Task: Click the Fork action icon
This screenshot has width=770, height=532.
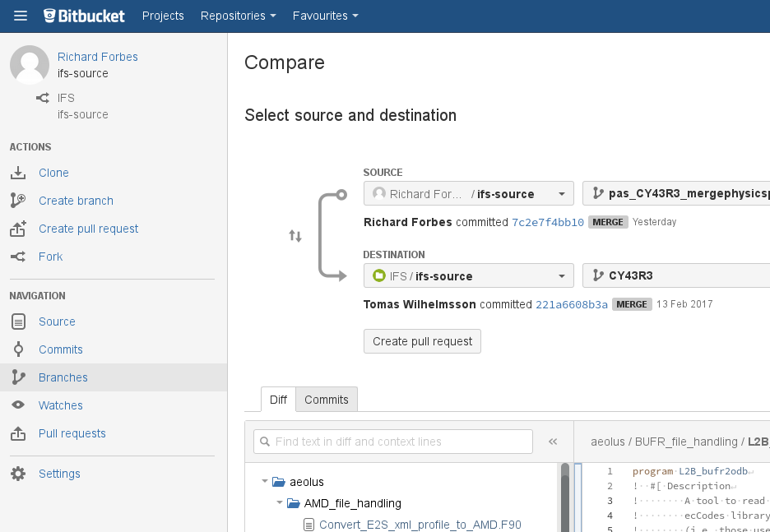Action: coord(18,257)
